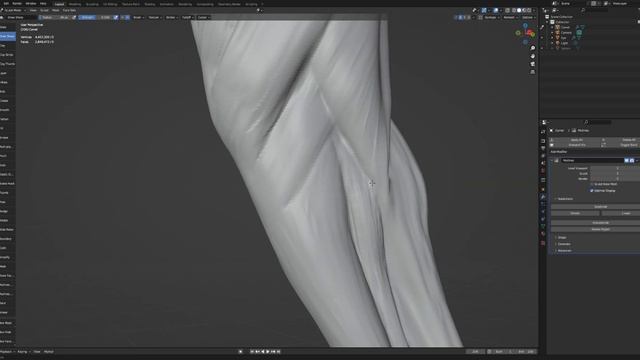Select the Pinch sculpt brush

[7, 156]
